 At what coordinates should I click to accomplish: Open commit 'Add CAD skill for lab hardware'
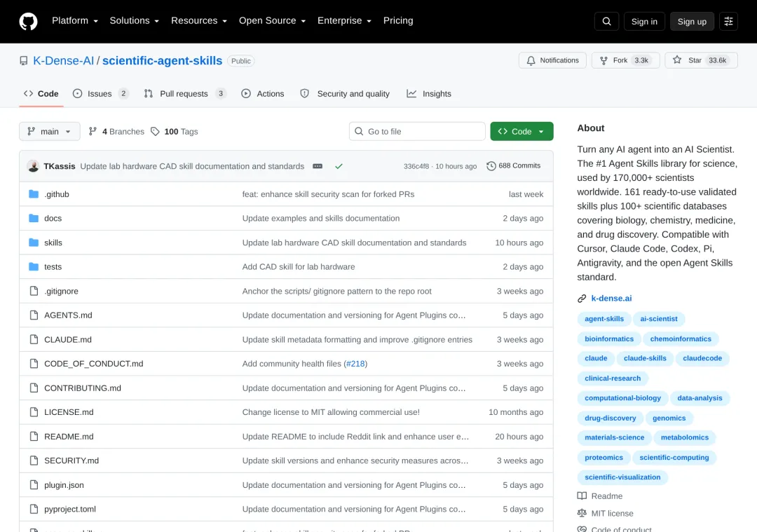(299, 266)
